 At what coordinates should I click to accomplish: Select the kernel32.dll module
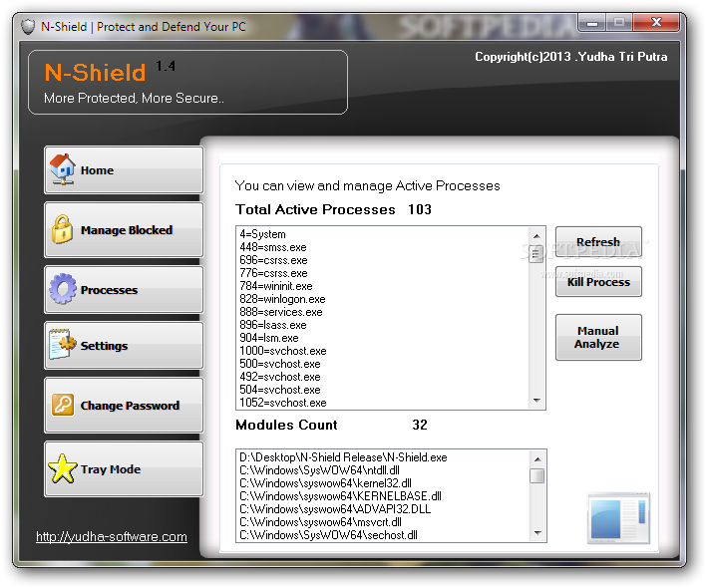(383, 483)
